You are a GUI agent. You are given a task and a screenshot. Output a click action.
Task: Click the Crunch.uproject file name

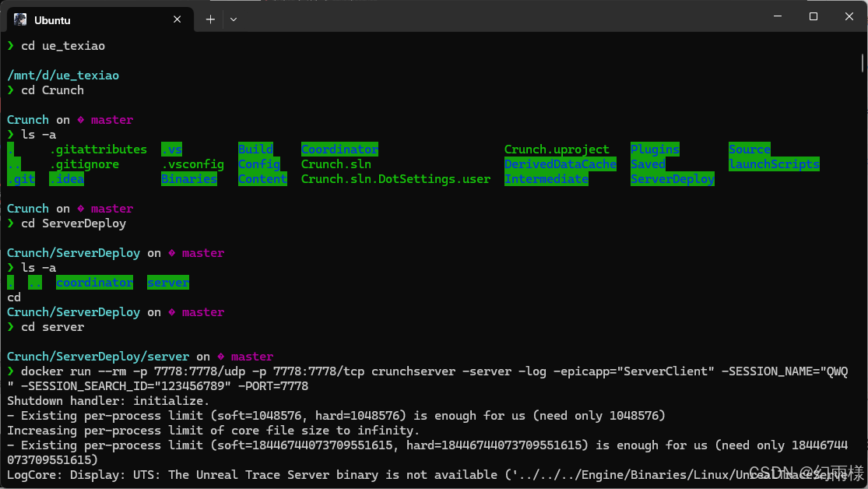(557, 150)
